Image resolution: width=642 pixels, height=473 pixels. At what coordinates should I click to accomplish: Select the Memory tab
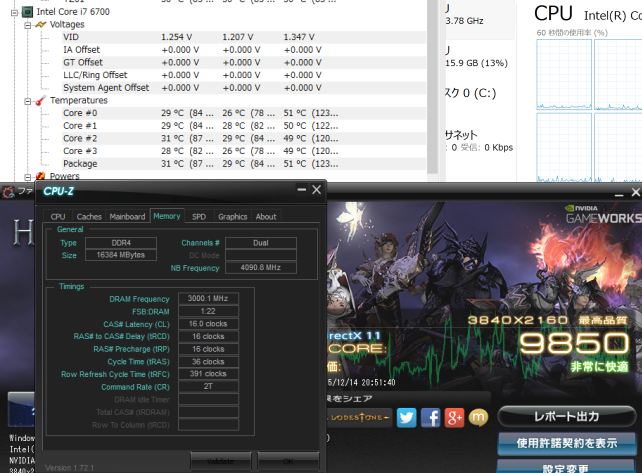167,216
